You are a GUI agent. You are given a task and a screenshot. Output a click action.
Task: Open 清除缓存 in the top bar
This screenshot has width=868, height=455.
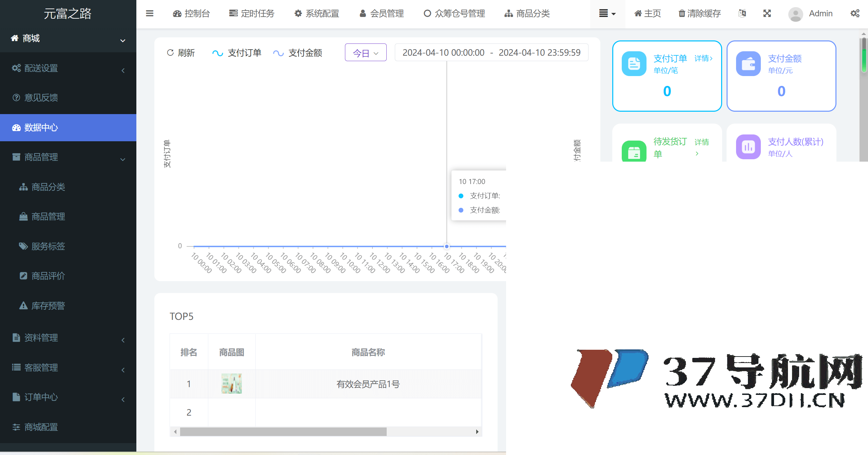pyautogui.click(x=698, y=14)
